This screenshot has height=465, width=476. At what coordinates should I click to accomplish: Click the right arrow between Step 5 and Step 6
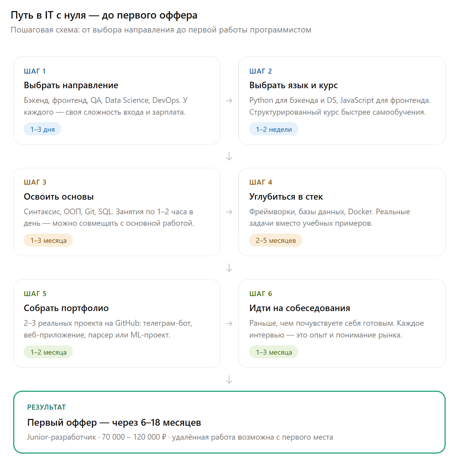click(229, 324)
